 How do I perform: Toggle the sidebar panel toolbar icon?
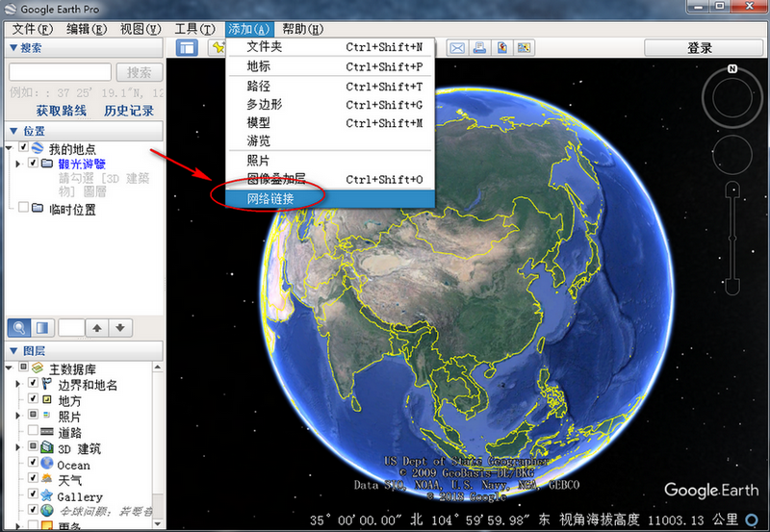pyautogui.click(x=187, y=48)
